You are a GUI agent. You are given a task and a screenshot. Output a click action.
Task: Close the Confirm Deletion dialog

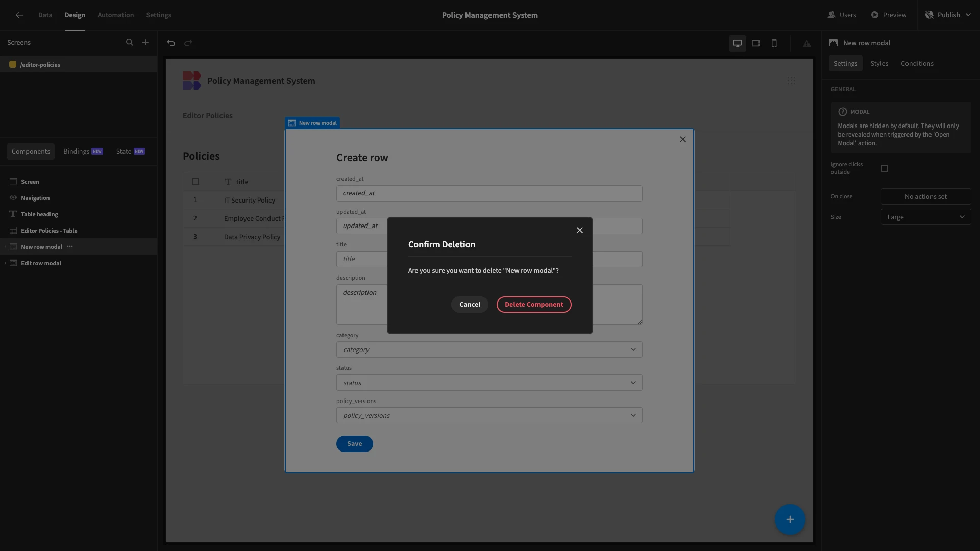pos(580,230)
